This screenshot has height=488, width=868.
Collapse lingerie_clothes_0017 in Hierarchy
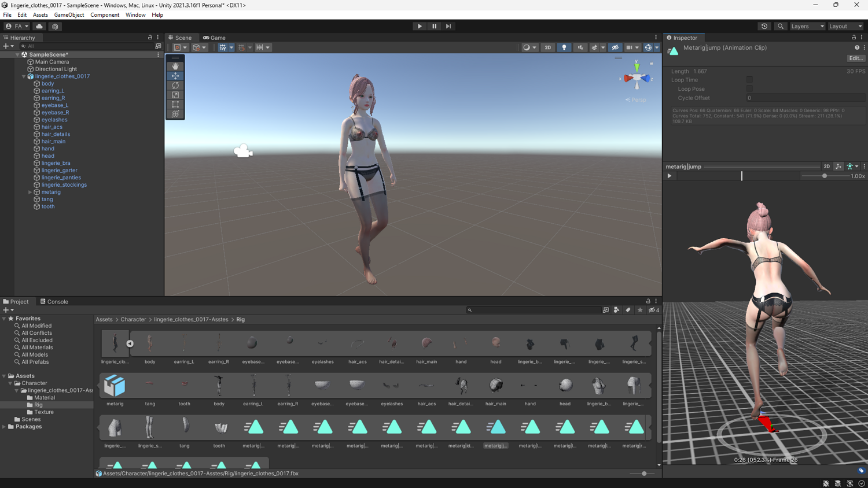24,76
